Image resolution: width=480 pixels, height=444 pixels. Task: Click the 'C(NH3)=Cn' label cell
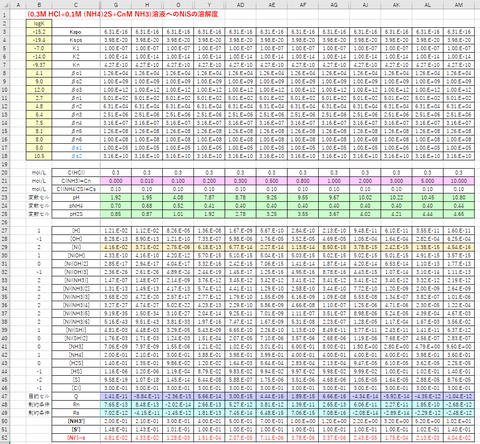76,181
